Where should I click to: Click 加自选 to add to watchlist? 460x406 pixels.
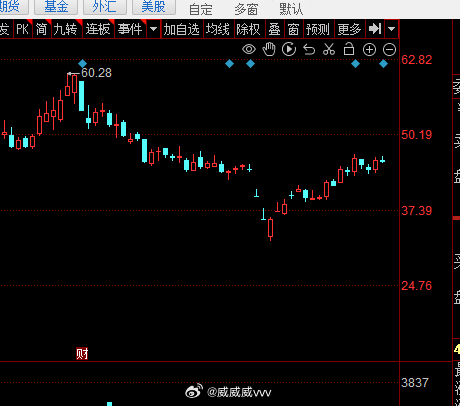pyautogui.click(x=182, y=29)
